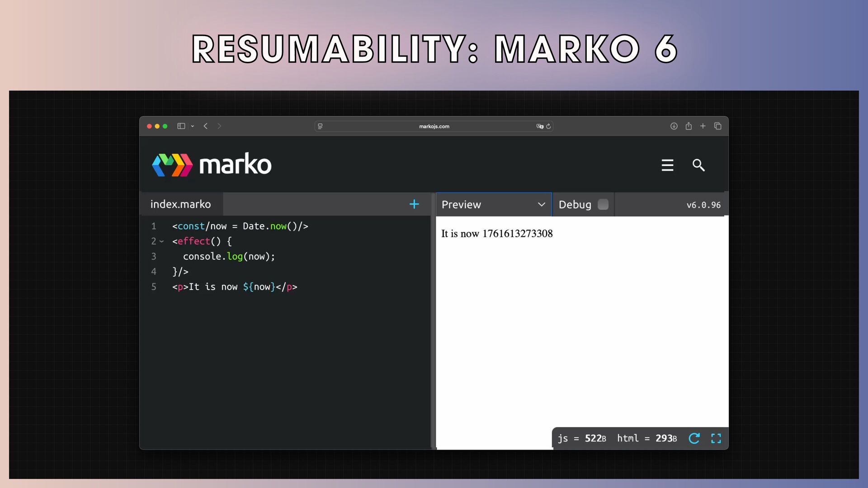The image size is (868, 488).
Task: Refresh the preview output
Action: click(x=694, y=438)
